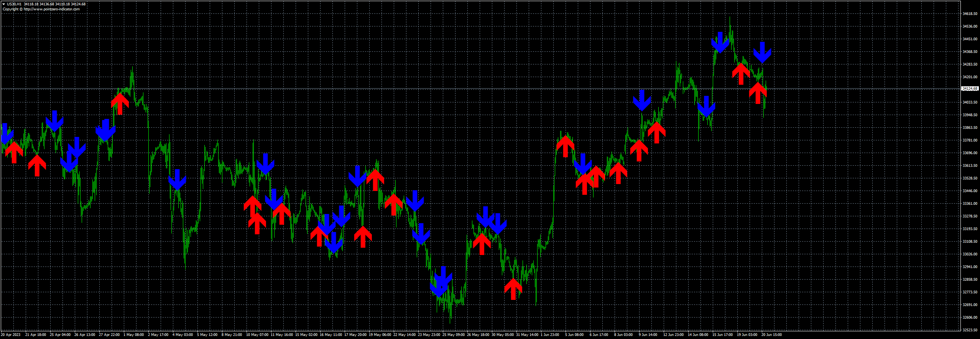This screenshot has width=980, height=339.
Task: Click the 20 Jun 15:00 time axis label
Action: [772, 335]
